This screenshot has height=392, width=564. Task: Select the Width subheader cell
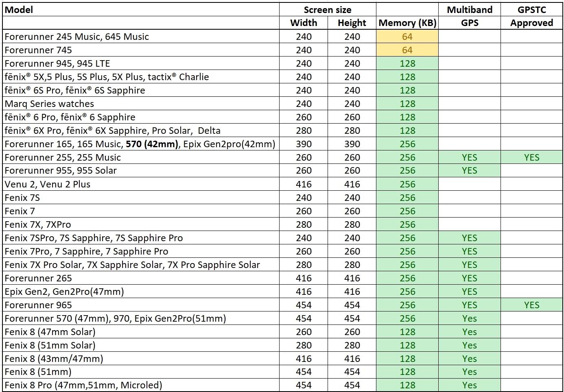[304, 23]
